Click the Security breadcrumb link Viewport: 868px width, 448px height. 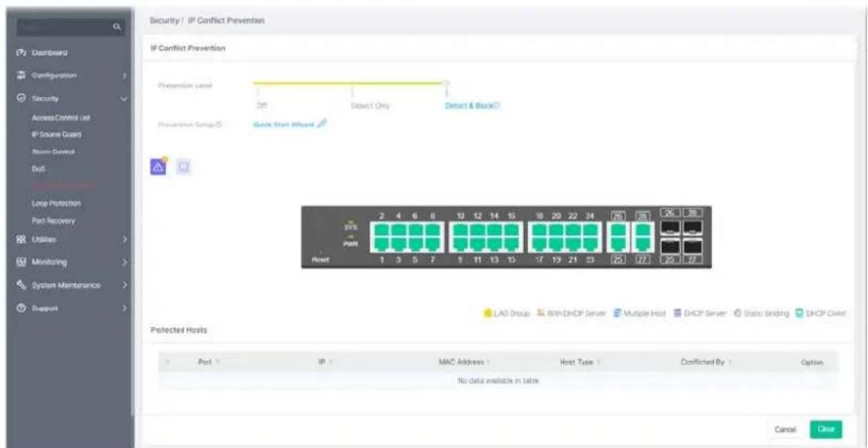(x=163, y=21)
